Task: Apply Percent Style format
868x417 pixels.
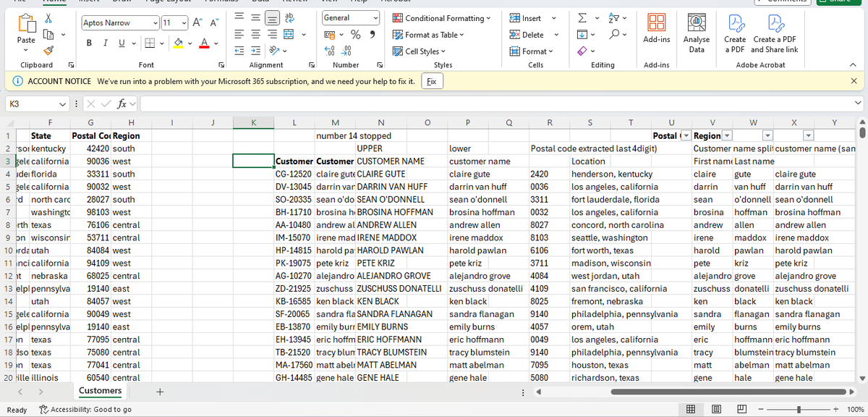Action: (356, 34)
